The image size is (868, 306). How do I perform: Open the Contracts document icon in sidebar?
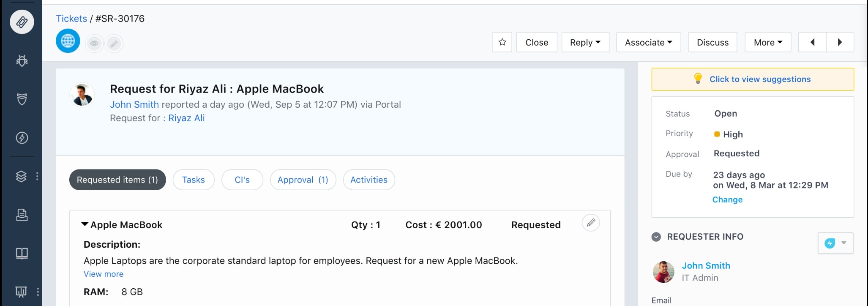point(22,215)
